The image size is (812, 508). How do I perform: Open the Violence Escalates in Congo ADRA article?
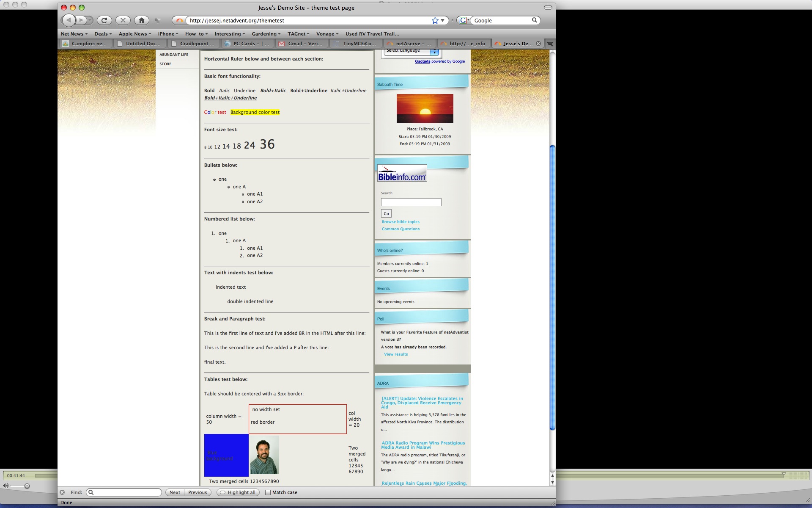pyautogui.click(x=422, y=403)
